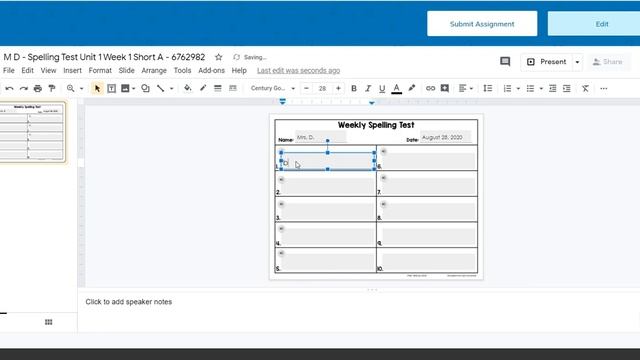
Task: Open the Edit menu
Action: pos(27,71)
